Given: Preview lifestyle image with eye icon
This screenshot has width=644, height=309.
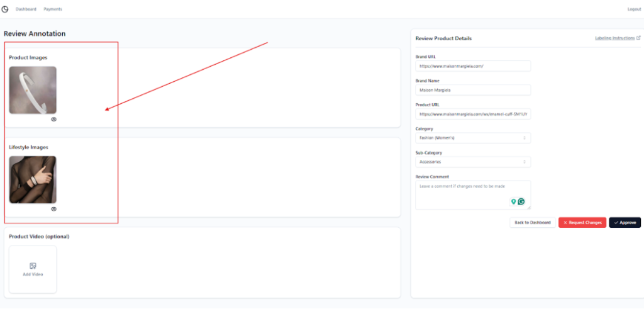Looking at the screenshot, I should point(53,209).
